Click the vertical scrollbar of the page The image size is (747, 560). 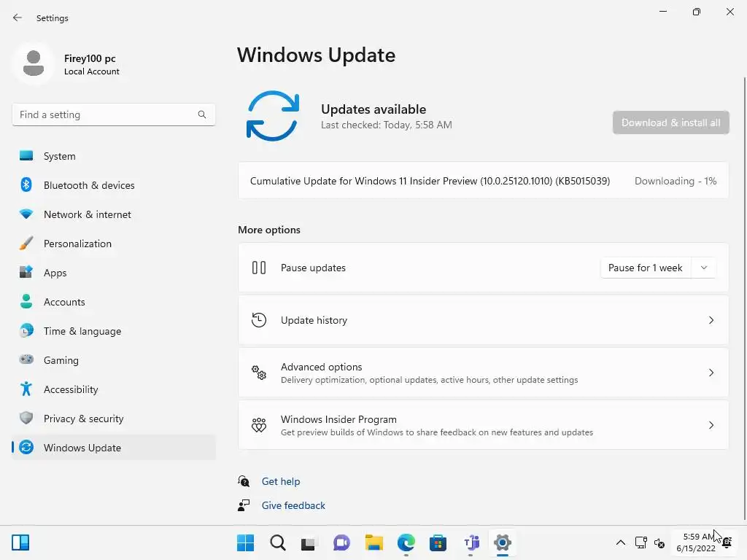coord(744,298)
